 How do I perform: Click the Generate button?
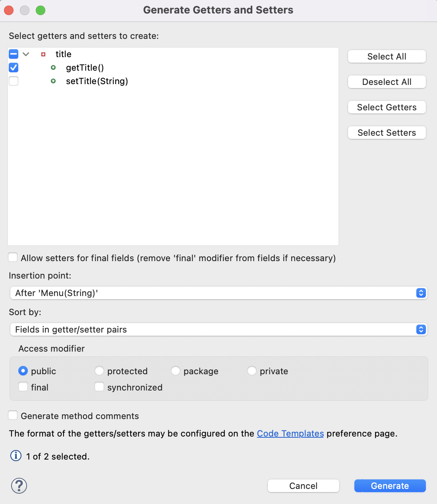[x=390, y=486]
